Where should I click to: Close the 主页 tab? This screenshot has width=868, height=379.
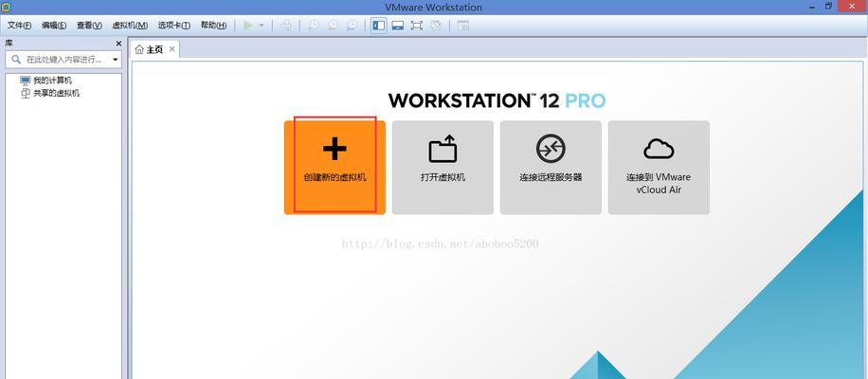coord(172,49)
